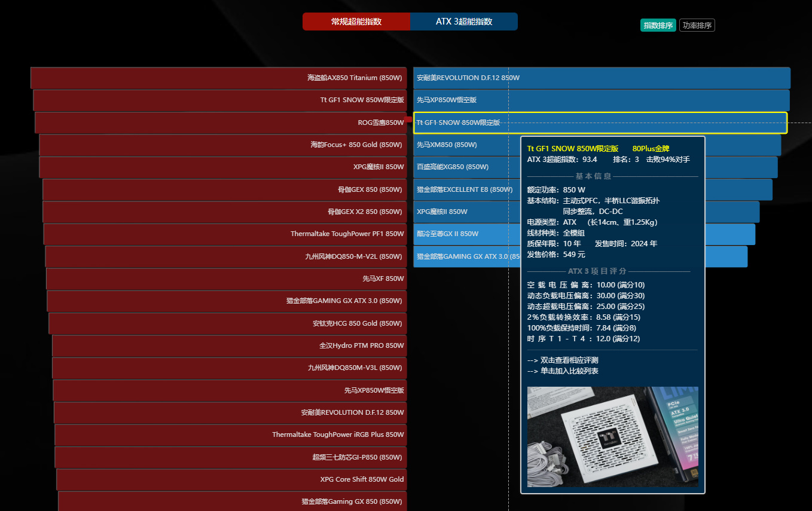Click the yellow 80Plus金牌 label

pyautogui.click(x=651, y=148)
